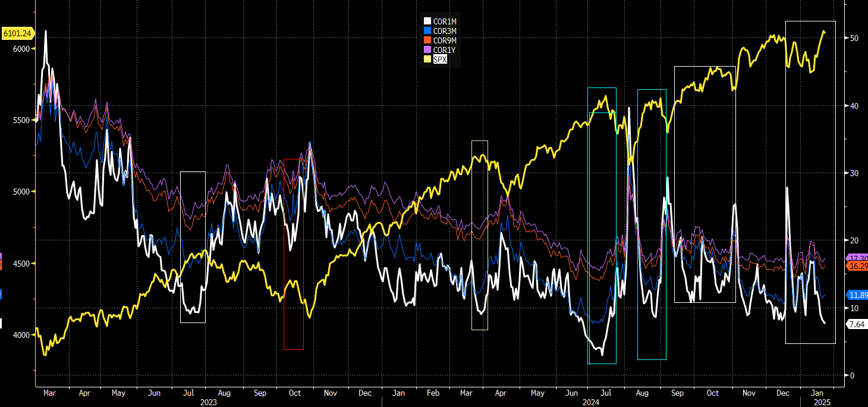Click the Feb month label on time axis
This screenshot has height=407, width=868.
pos(433,393)
